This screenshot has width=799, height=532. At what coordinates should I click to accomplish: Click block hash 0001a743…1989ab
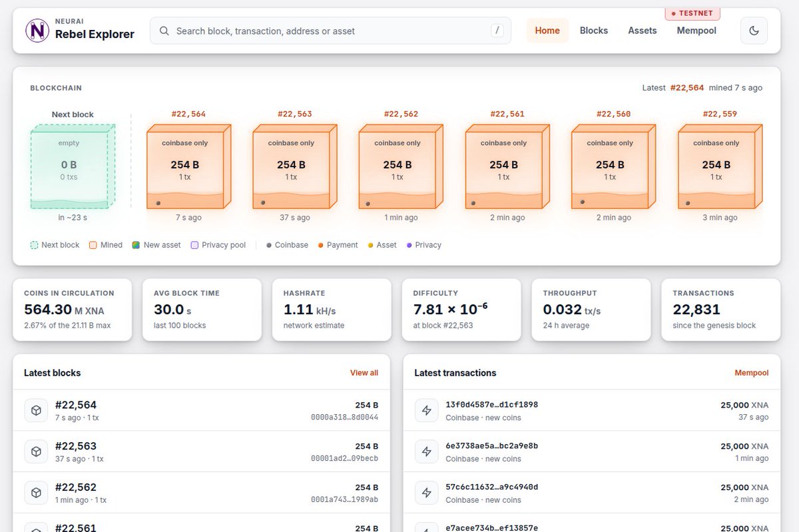tap(344, 500)
